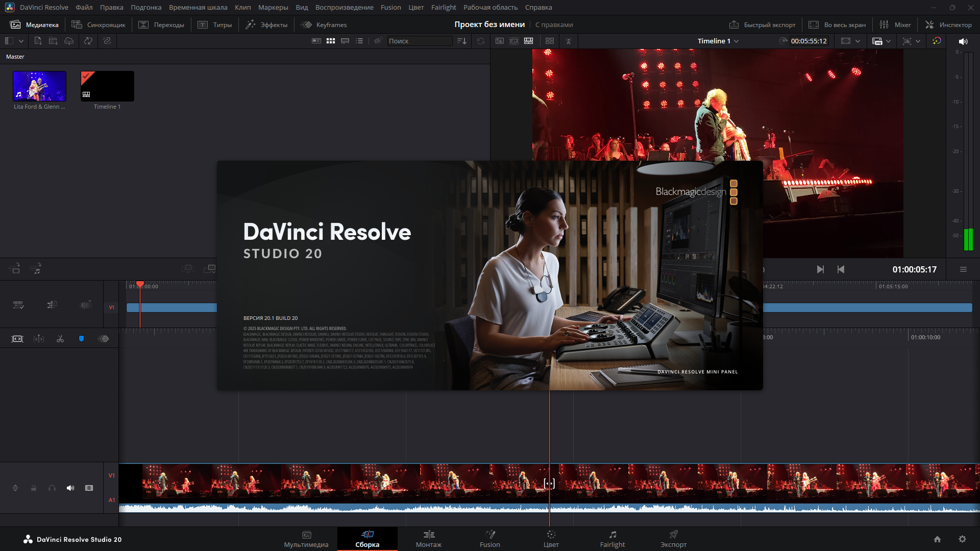
Task: Open the Маркеры menu
Action: [273, 7]
